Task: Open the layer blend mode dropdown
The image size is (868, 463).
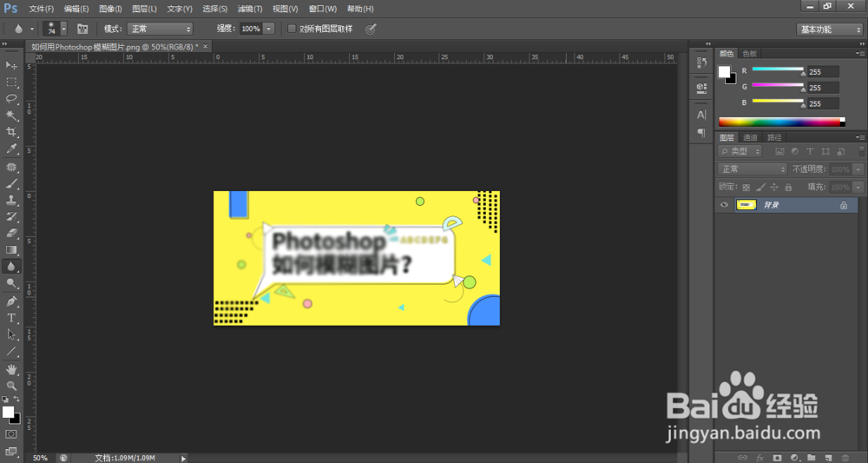Action: tap(753, 169)
